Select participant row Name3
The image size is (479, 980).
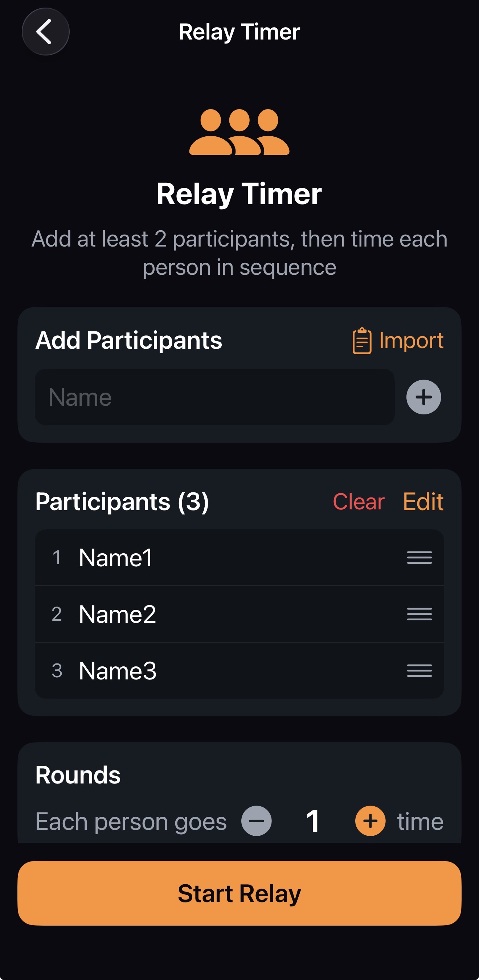tap(213, 670)
